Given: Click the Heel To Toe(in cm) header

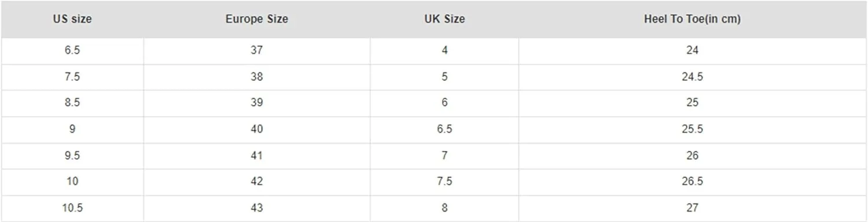Looking at the screenshot, I should [693, 19].
